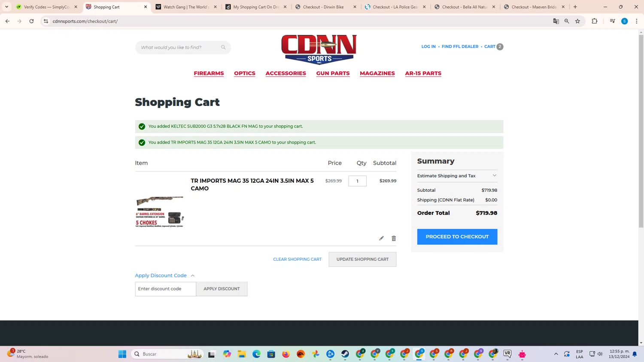Click the CDNN Sports logo
Viewport: 644px width, 362px height.
coord(319,49)
